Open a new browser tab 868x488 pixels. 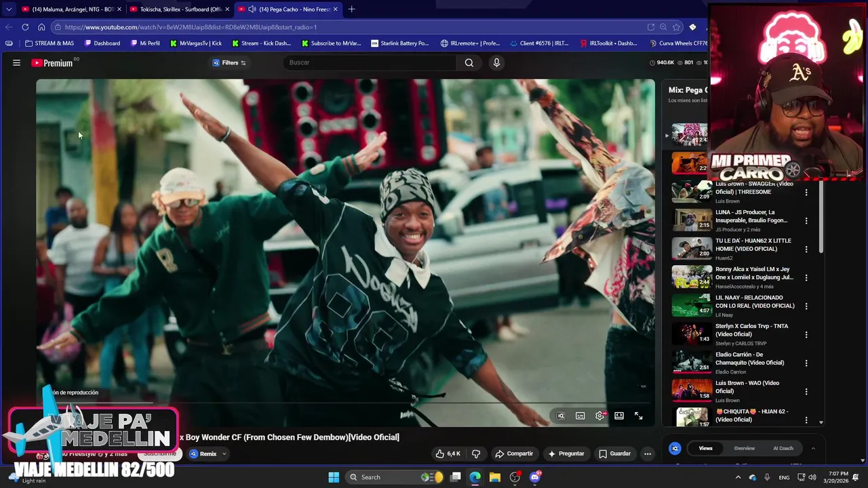point(351,9)
